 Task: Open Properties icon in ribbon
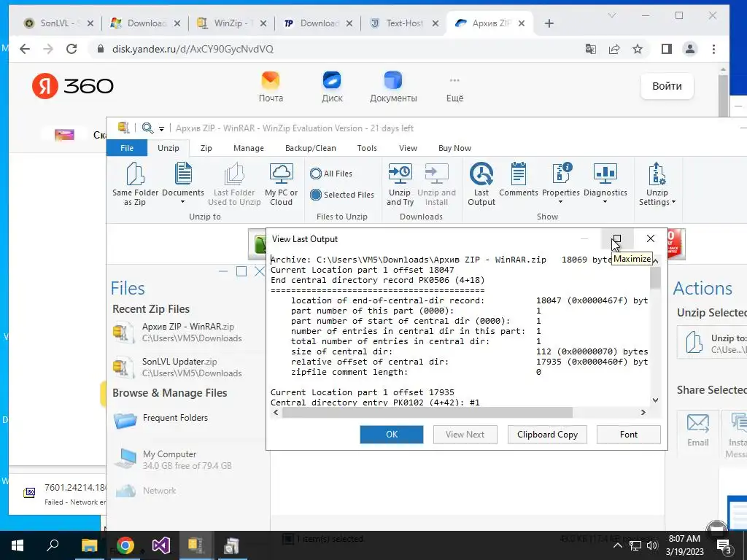pos(561,174)
